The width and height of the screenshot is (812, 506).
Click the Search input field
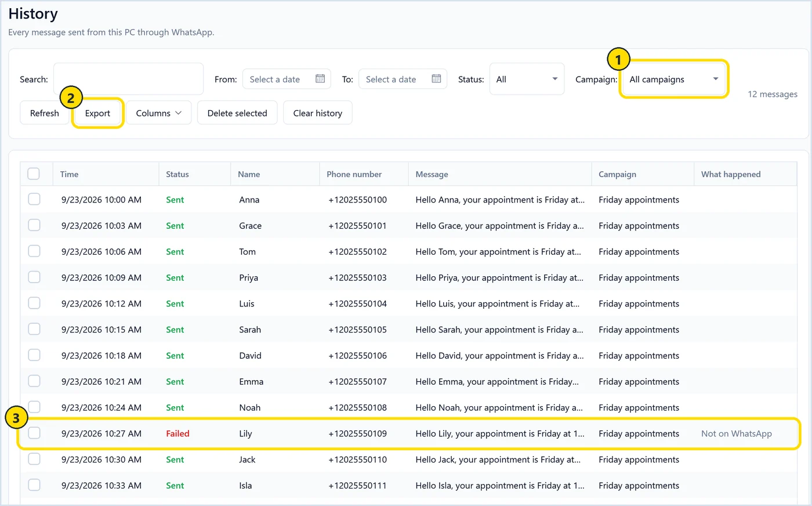(x=128, y=79)
